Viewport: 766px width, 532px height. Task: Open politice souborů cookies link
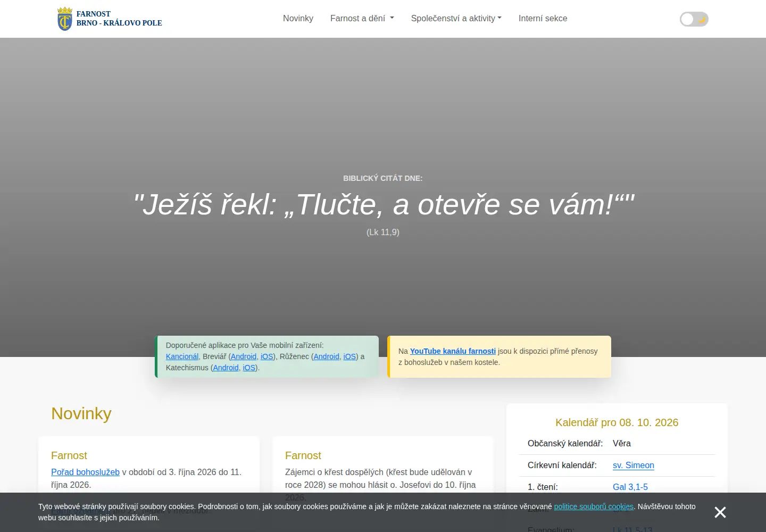594,506
